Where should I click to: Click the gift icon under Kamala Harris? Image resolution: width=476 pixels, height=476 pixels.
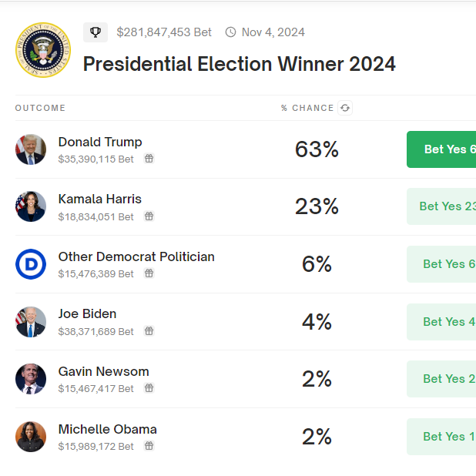coord(149,216)
